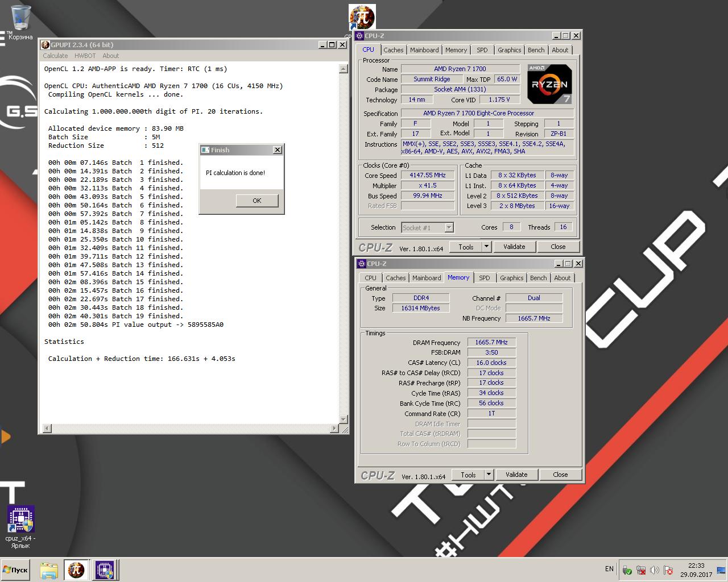Select Graphics tab in lower CPU-Z window

coord(512,278)
